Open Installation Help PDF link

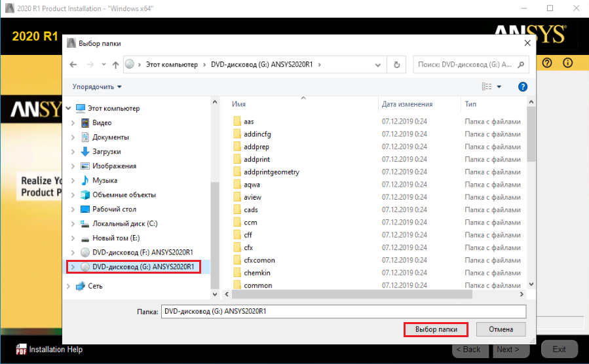(x=49, y=350)
